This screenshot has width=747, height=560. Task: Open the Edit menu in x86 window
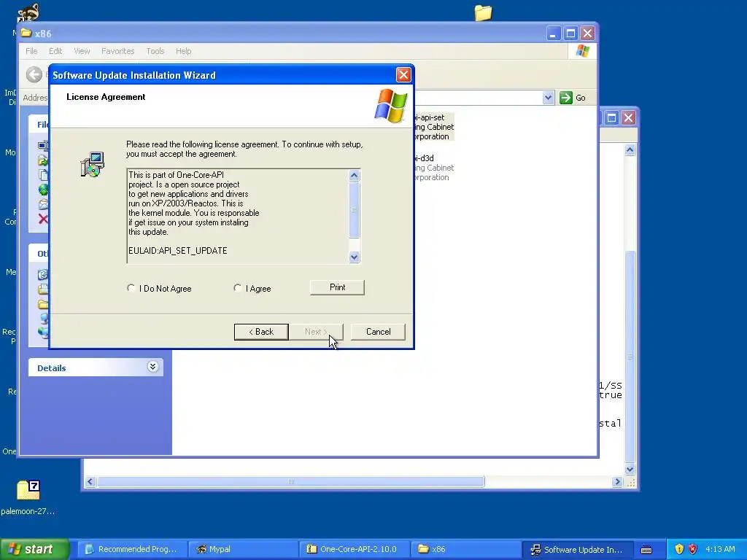coord(55,51)
